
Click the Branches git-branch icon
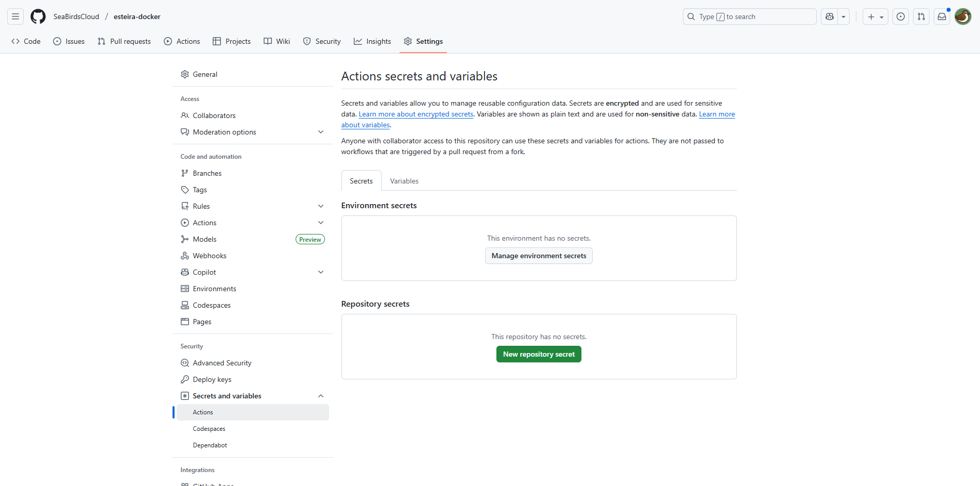click(x=185, y=173)
